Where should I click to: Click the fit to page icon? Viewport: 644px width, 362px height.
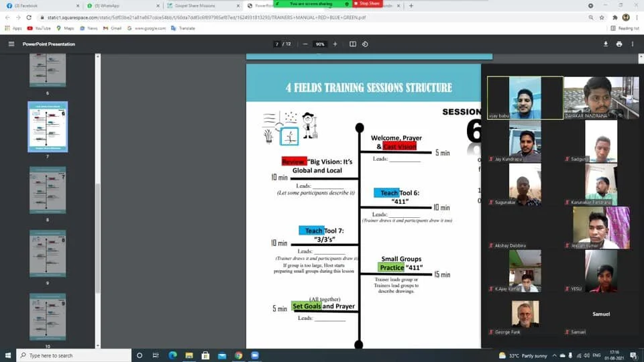tap(353, 44)
